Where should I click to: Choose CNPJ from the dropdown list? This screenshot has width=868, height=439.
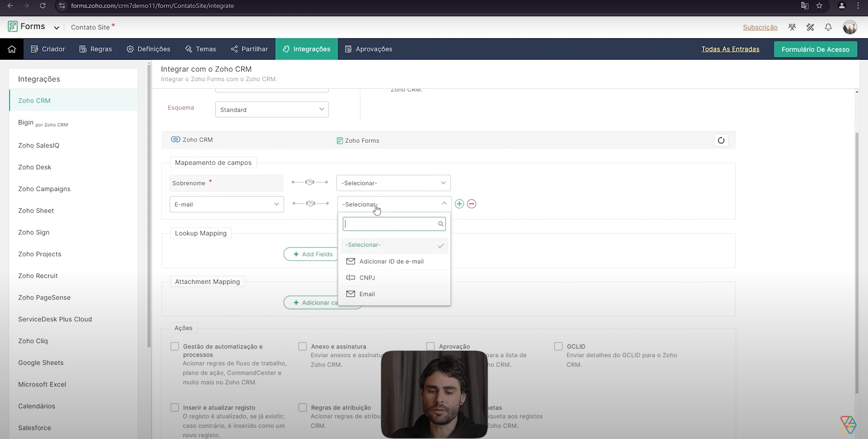(x=367, y=278)
